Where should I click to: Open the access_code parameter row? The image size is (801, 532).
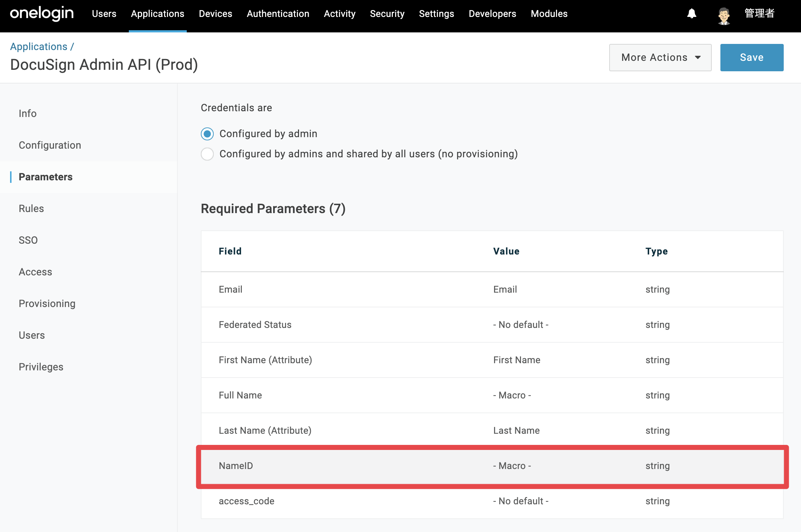tap(492, 501)
